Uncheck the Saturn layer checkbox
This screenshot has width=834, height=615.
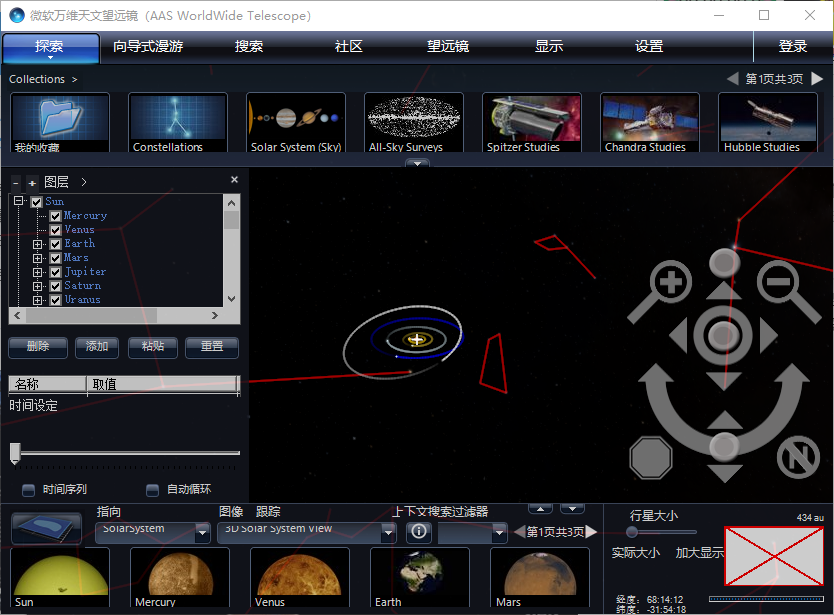(55, 286)
